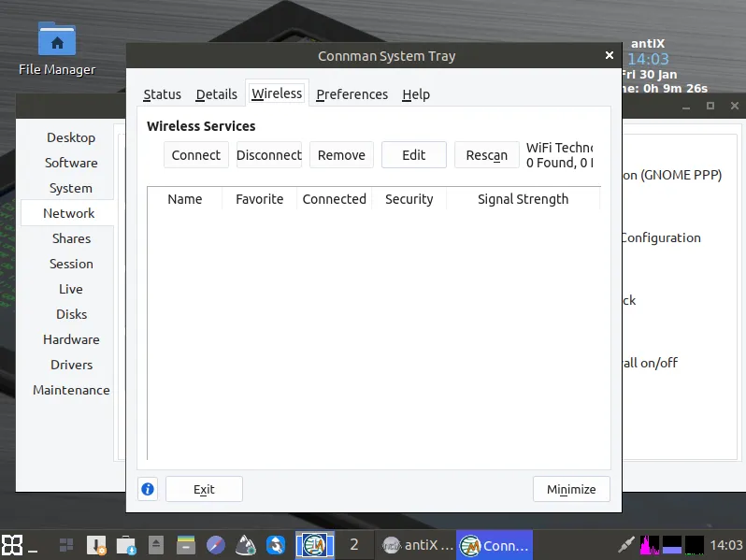Screen dimensions: 746x560
Task: Open the Preferences tab
Action: [352, 94]
